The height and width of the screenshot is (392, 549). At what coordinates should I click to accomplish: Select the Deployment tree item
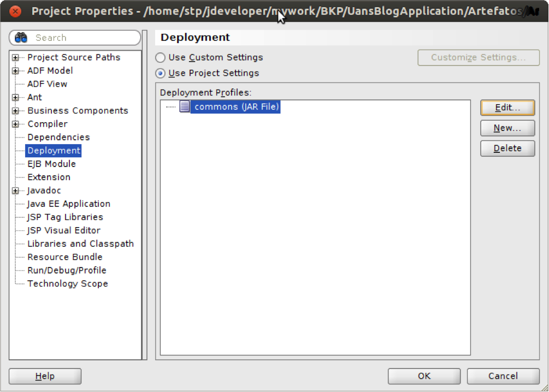(54, 151)
